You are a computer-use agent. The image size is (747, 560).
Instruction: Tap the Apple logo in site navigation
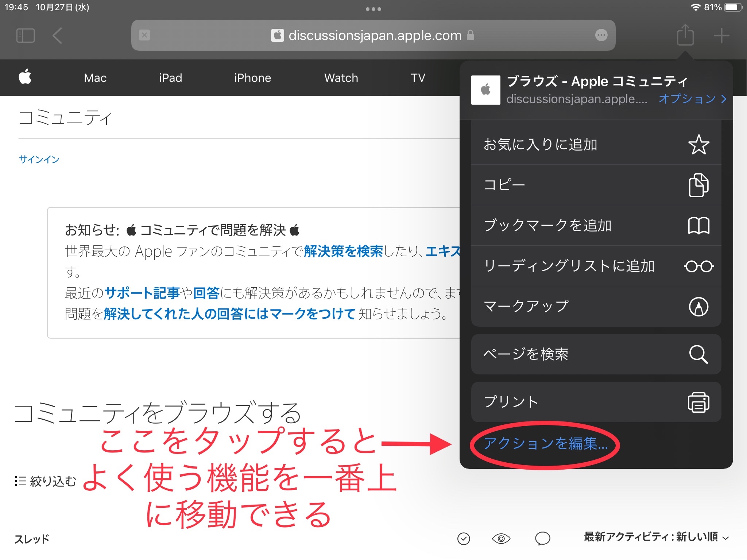[x=25, y=77]
